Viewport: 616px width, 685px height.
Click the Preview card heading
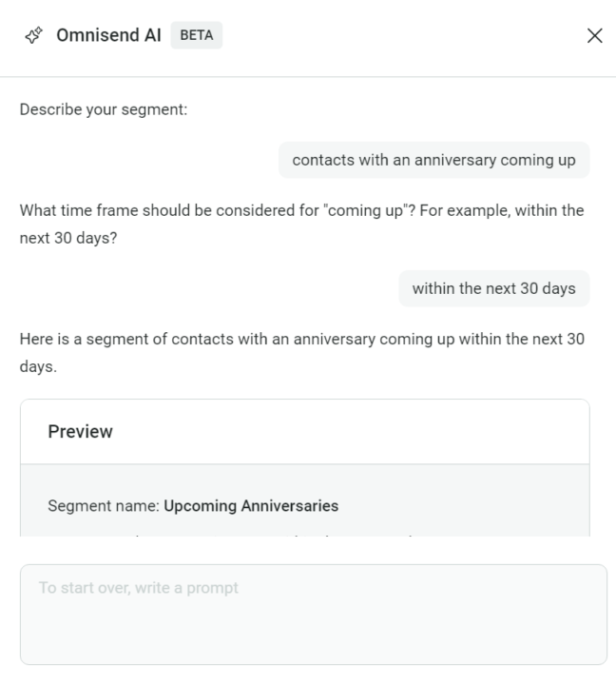click(x=81, y=432)
